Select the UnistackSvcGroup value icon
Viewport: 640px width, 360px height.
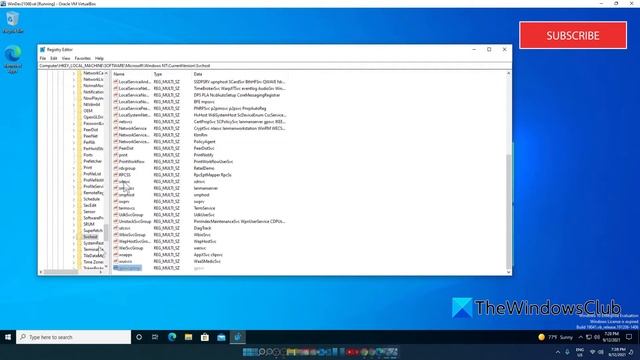116,221
